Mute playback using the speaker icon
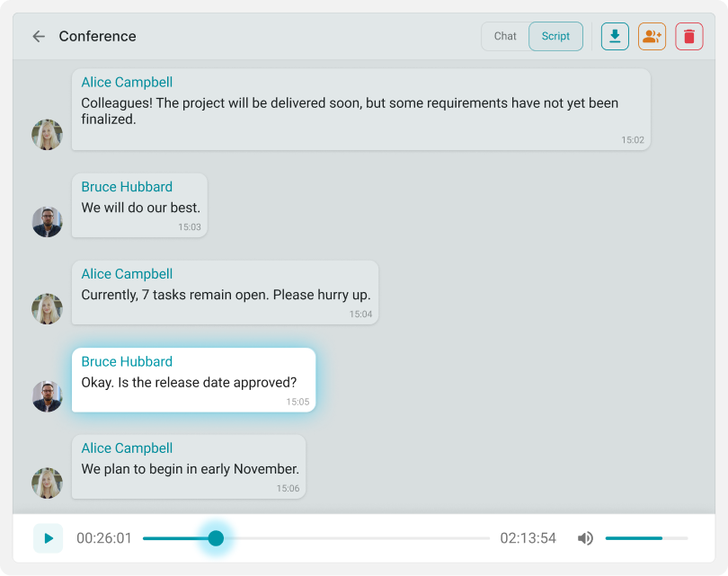Screen dimensions: 728x576 [585, 537]
